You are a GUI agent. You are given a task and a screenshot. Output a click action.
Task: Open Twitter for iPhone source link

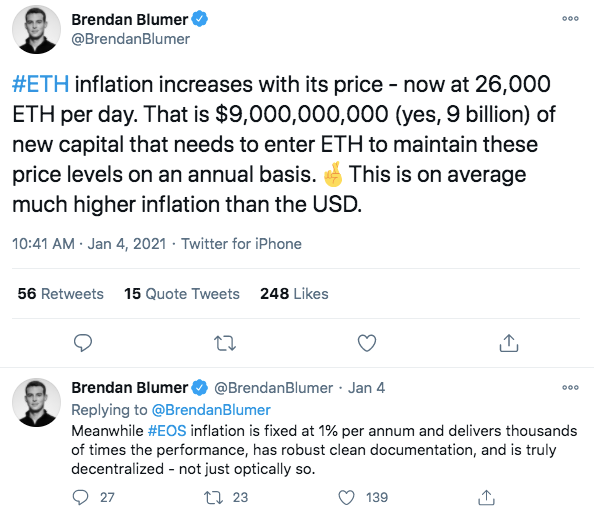click(241, 244)
